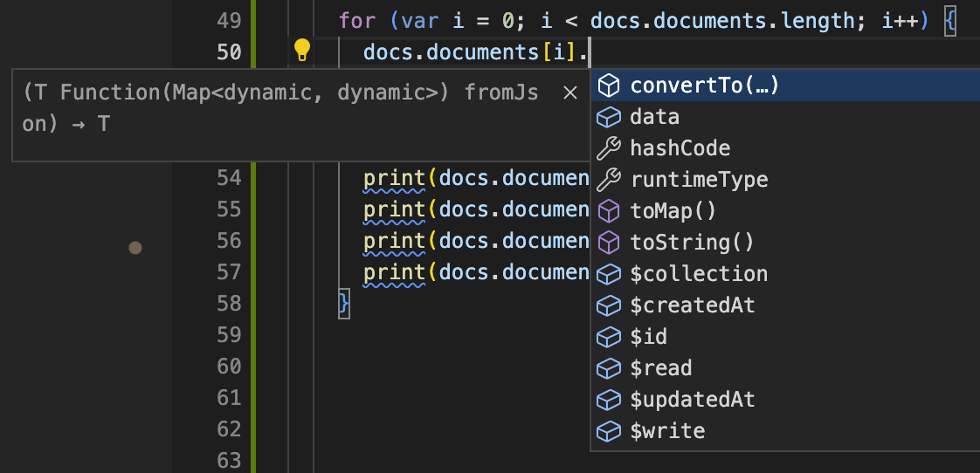Pick hashCode from the suggestion list
The height and width of the screenshot is (473, 980).
[x=785, y=148]
